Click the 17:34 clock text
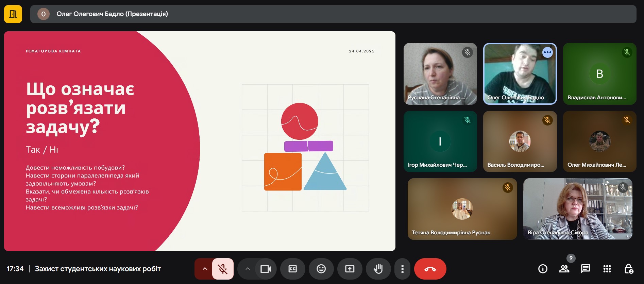 point(15,269)
